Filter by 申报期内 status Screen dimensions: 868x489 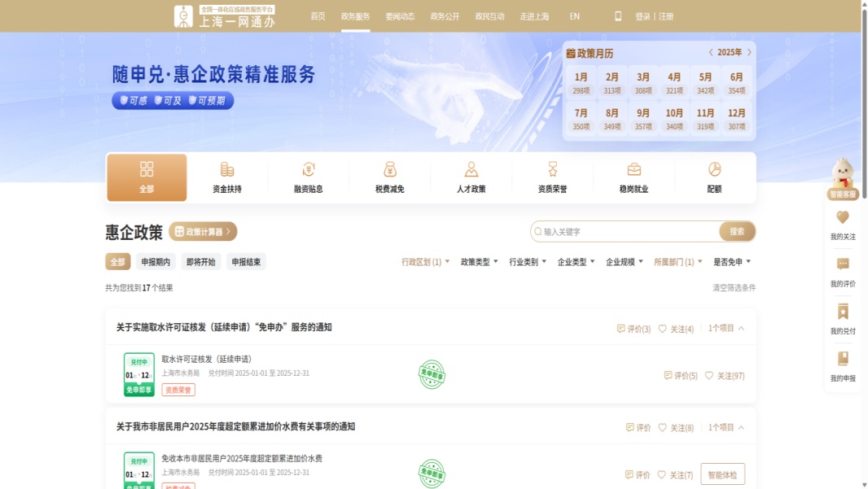click(156, 262)
